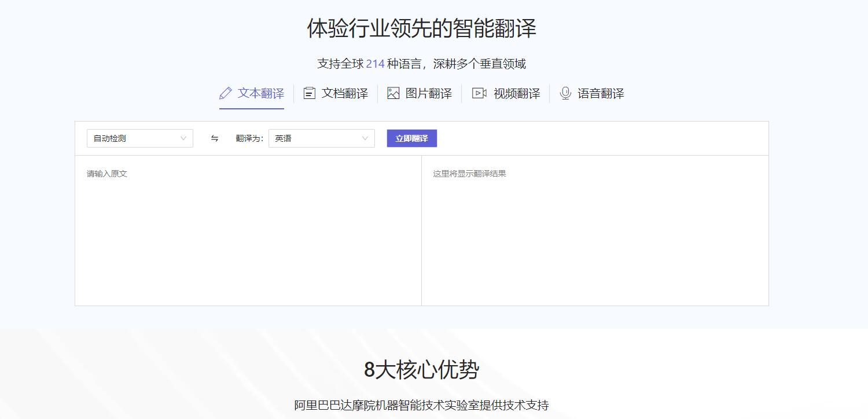Open the 自动检测 source language dropdown
Image resolution: width=868 pixels, height=419 pixels.
coord(139,138)
